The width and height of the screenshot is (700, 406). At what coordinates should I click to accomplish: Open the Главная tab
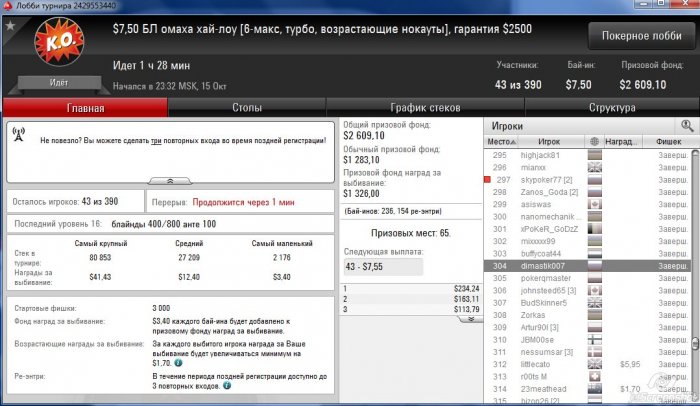85,108
